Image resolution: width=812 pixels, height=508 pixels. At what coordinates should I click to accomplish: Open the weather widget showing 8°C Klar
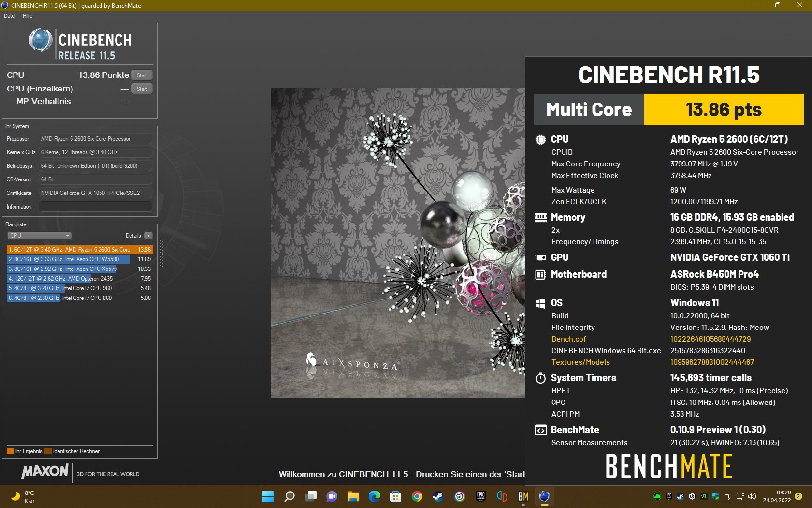[x=23, y=497]
